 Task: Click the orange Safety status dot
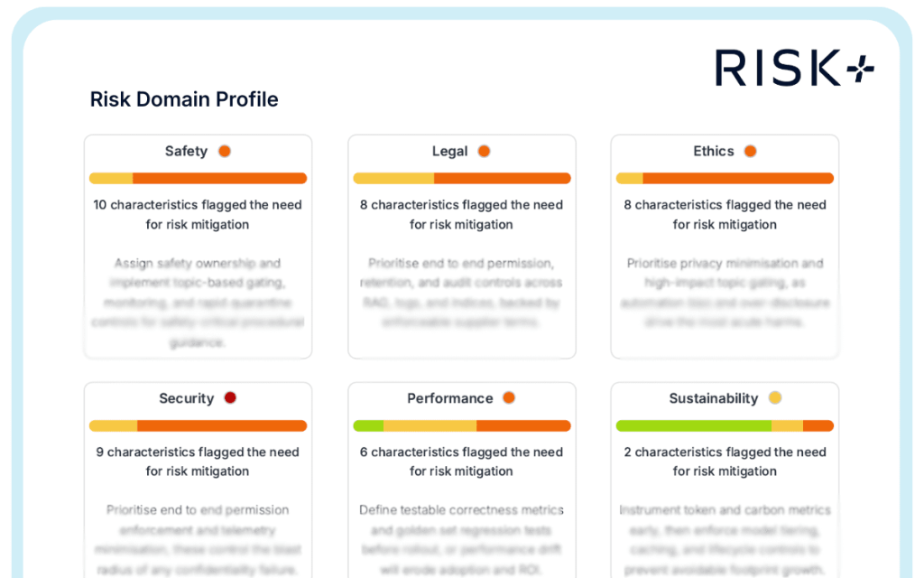(225, 151)
